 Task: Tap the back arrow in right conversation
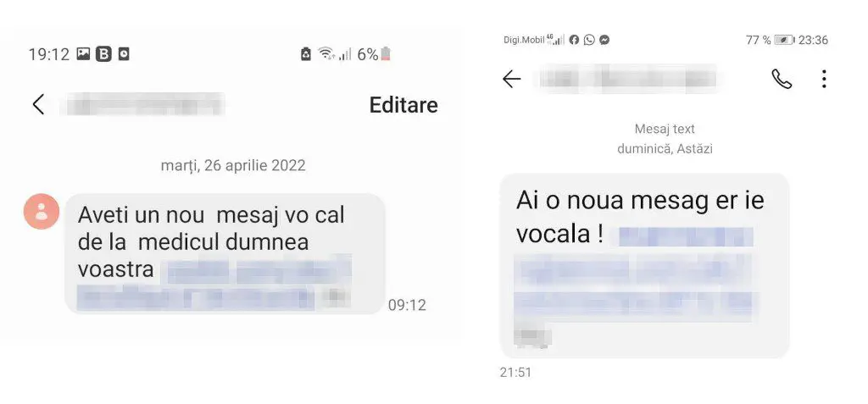click(511, 80)
